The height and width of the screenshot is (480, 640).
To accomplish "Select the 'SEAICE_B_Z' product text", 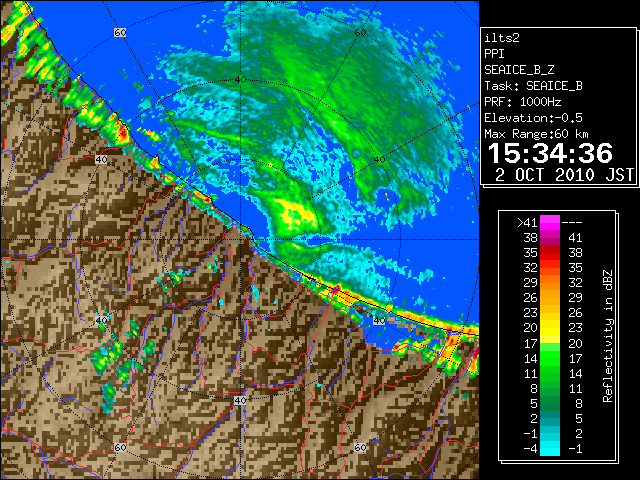I will click(x=519, y=70).
